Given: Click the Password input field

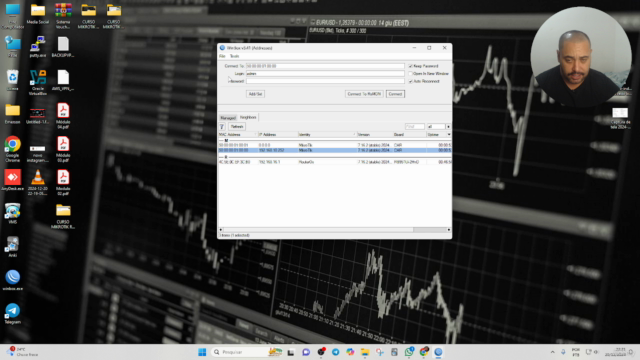Looking at the screenshot, I should click(325, 81).
